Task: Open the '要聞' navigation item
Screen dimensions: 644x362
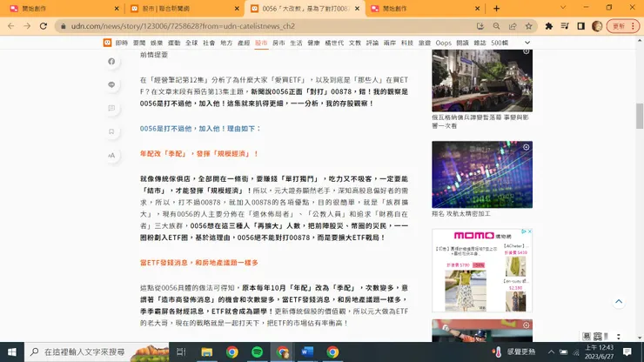Action: (139, 43)
